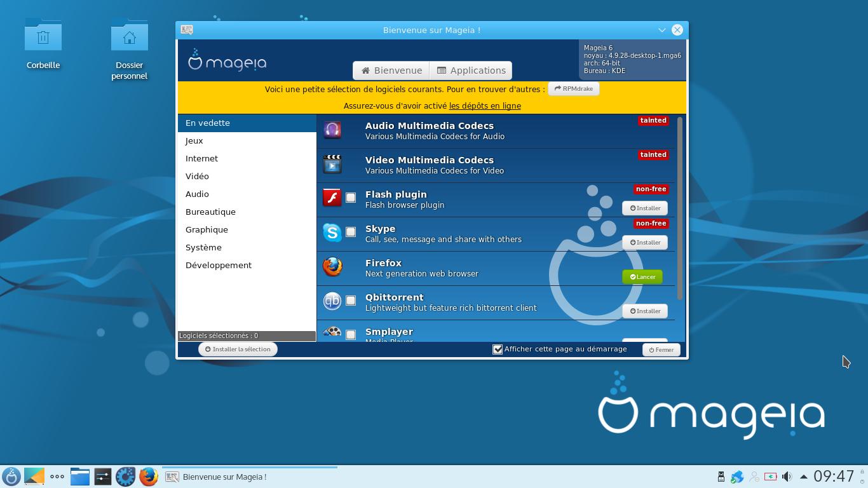Click the Bienvenue sur Mageia taskbar entry
The image size is (868, 488).
[249, 477]
